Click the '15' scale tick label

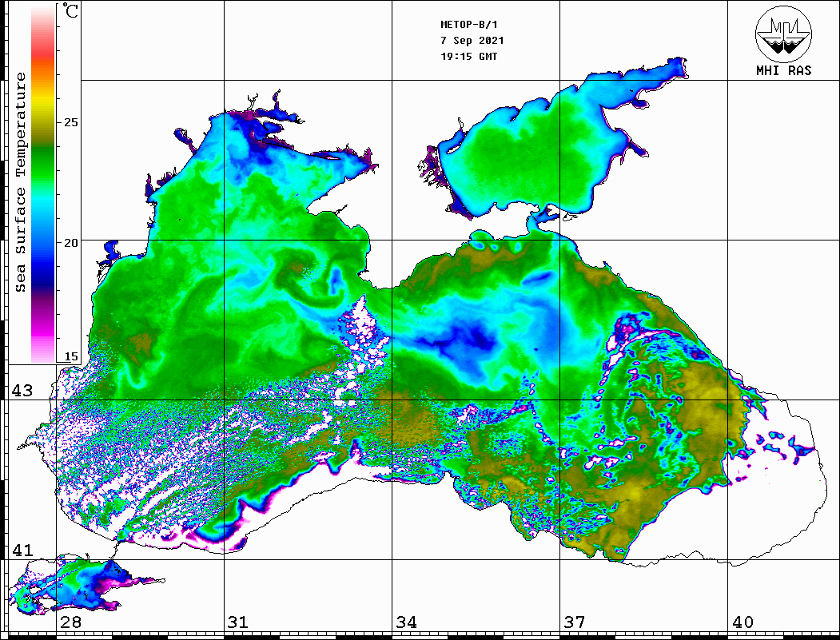pyautogui.click(x=70, y=356)
